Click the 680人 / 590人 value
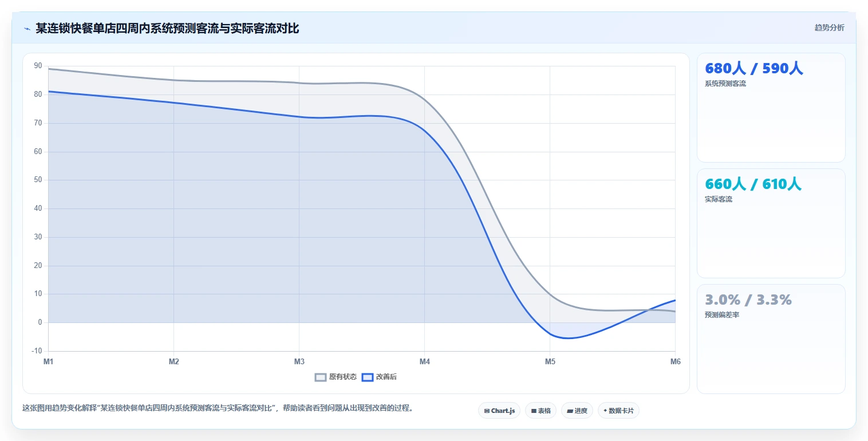868x441 pixels. pos(753,69)
